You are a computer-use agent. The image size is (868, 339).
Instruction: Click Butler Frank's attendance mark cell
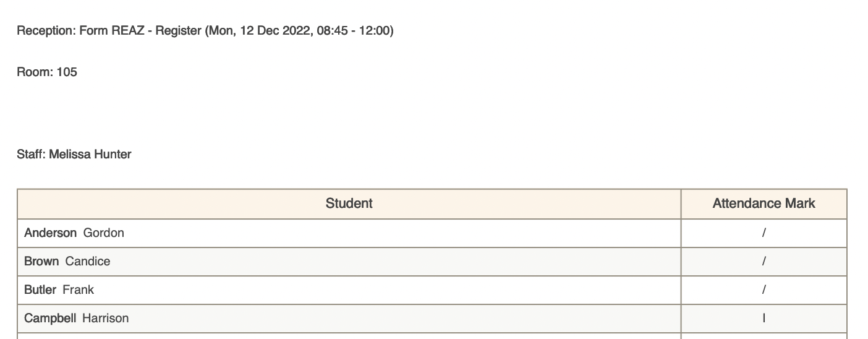[764, 290]
